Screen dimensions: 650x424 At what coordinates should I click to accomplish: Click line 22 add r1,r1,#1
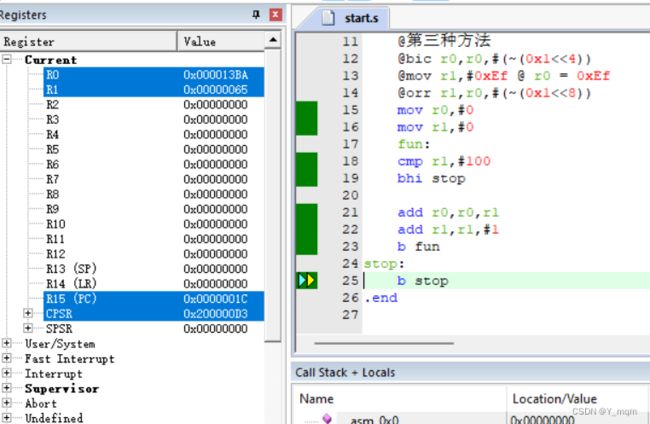448,229
